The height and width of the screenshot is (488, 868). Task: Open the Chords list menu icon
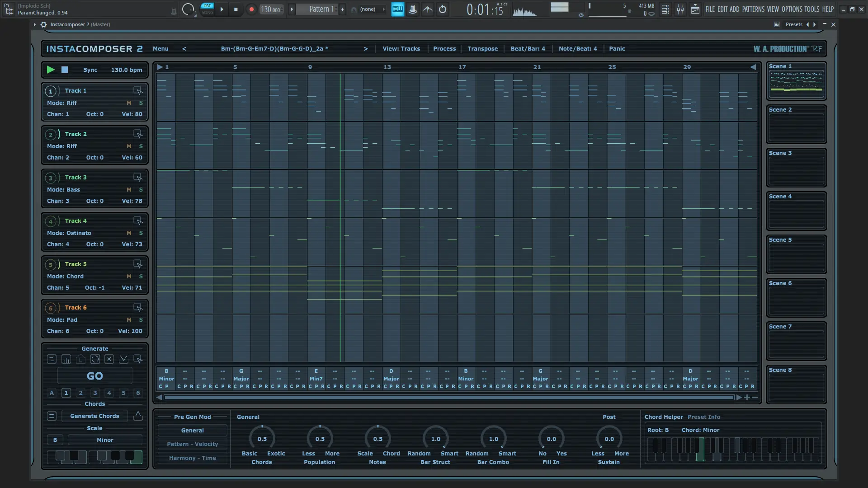pyautogui.click(x=52, y=416)
